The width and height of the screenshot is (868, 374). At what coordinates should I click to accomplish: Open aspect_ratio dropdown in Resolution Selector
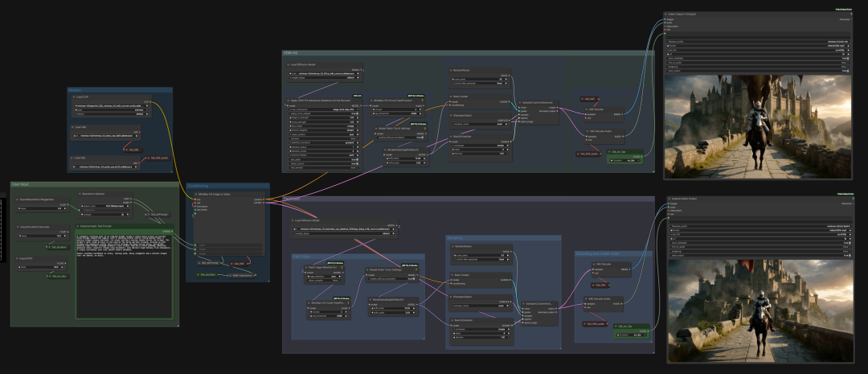(x=105, y=206)
